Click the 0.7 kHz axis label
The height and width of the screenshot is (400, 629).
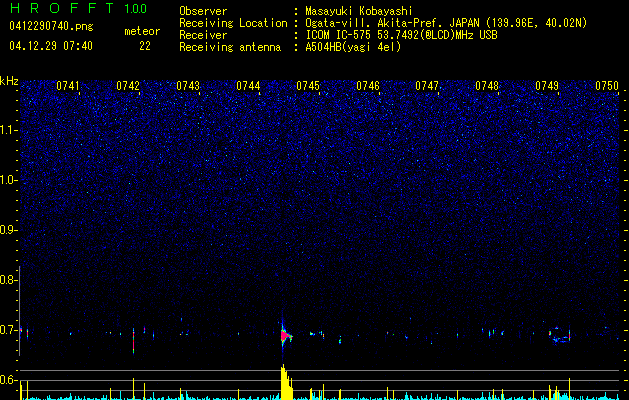8,330
